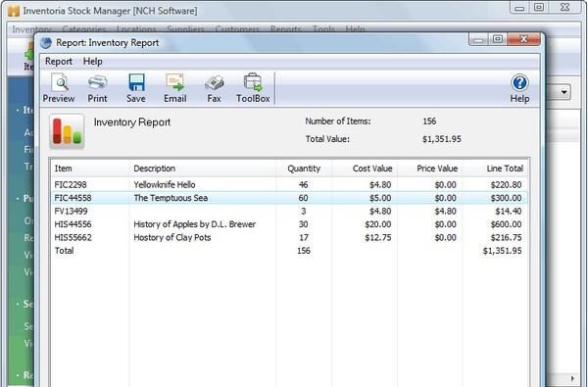
Task: Click the Total Value amount $1,351.95 in header
Action: click(441, 139)
